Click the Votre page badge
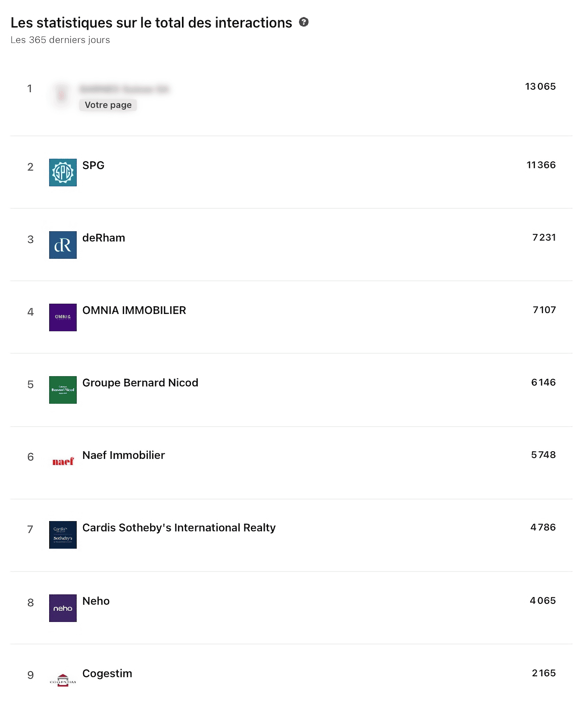588x710 pixels. (108, 105)
